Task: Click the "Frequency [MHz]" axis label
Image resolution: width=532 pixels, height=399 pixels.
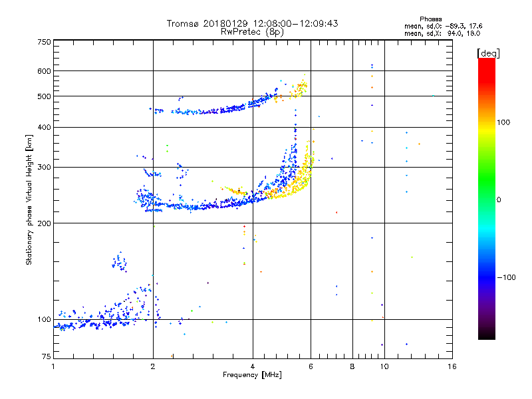Action: tap(252, 375)
